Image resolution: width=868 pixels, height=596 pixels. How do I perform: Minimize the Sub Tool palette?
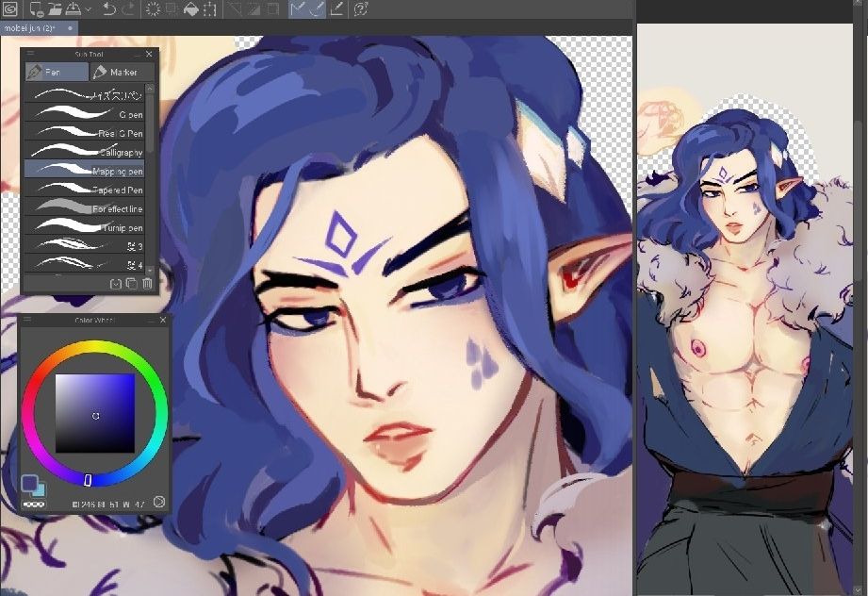(138, 55)
